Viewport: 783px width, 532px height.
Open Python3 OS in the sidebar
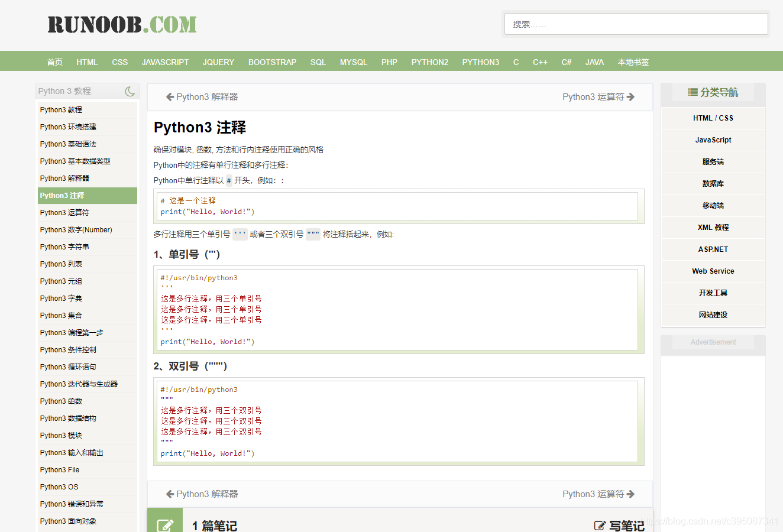(88, 487)
